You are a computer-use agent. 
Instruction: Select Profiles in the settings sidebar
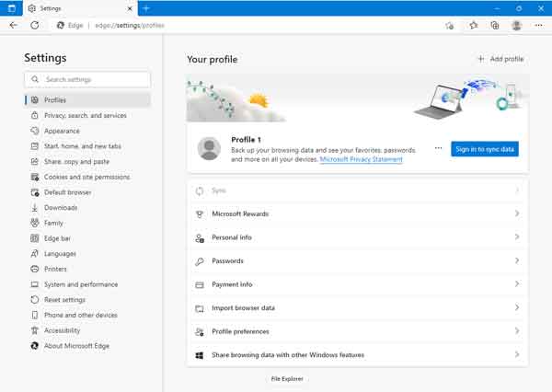point(87,100)
